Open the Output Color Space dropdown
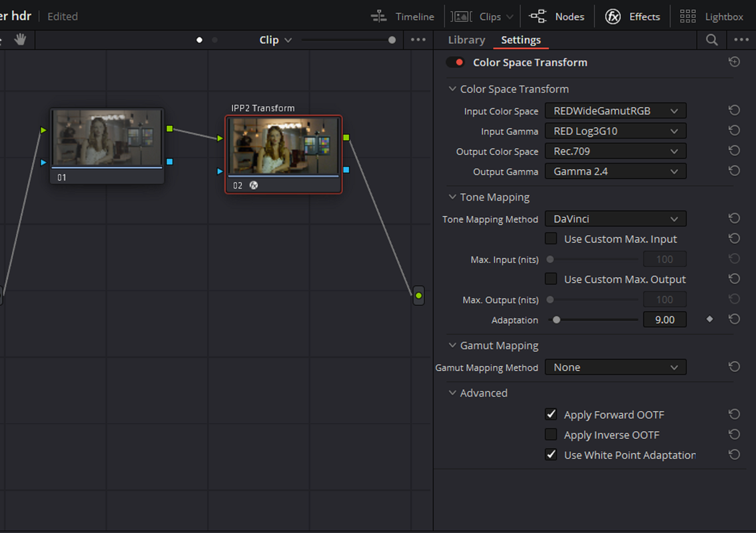 (615, 151)
